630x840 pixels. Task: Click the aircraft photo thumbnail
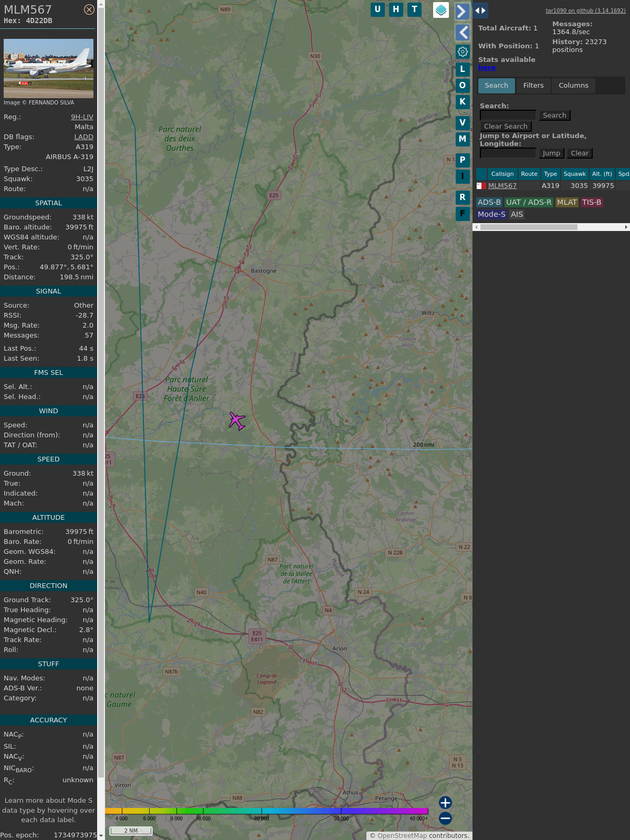48,68
